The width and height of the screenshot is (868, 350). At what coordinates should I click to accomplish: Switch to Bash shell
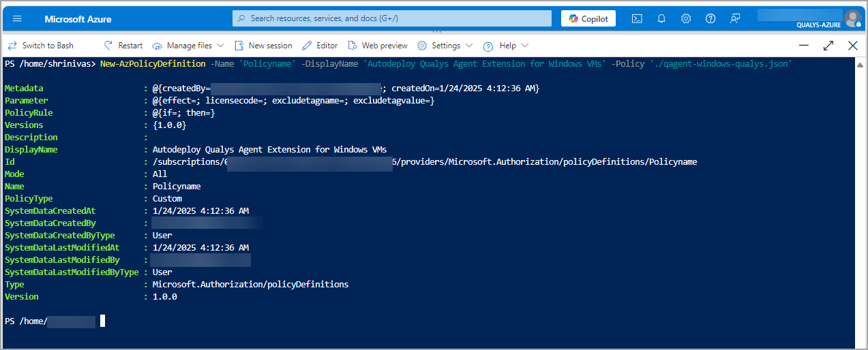coord(40,46)
